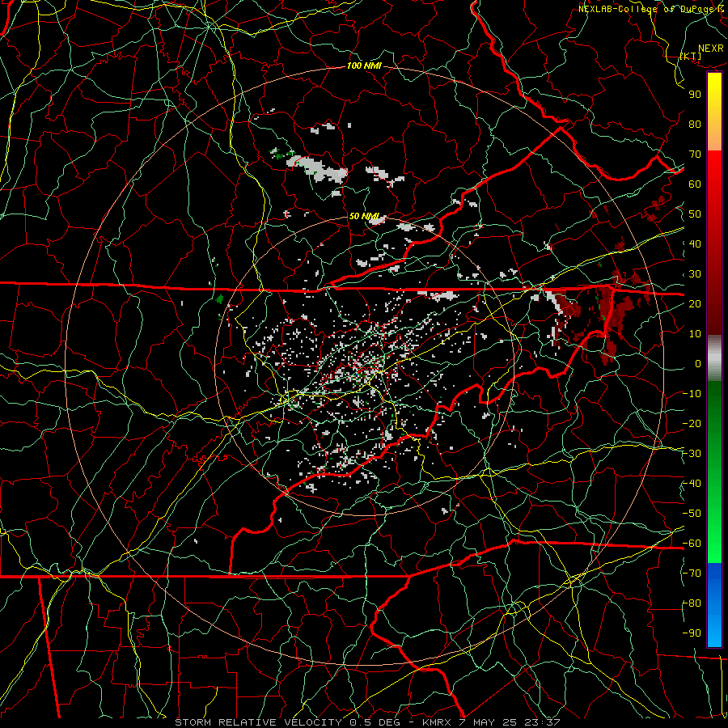Click the positive 30 value on velocity scale
The width and height of the screenshot is (728, 728).
pos(695,274)
